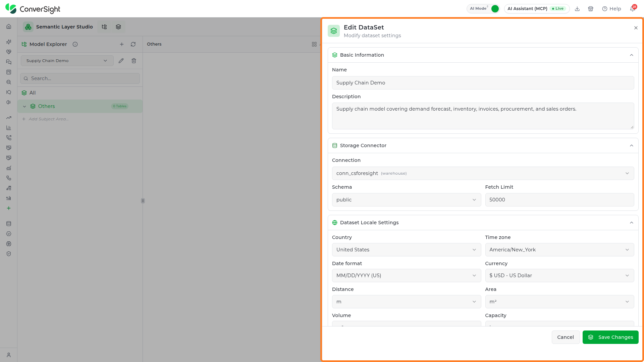Open the notifications bell

[633, 9]
